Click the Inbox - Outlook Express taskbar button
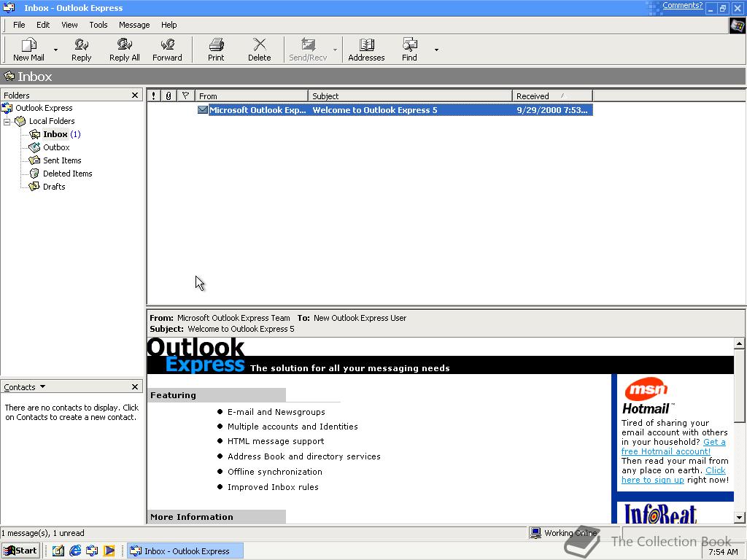 tap(185, 551)
